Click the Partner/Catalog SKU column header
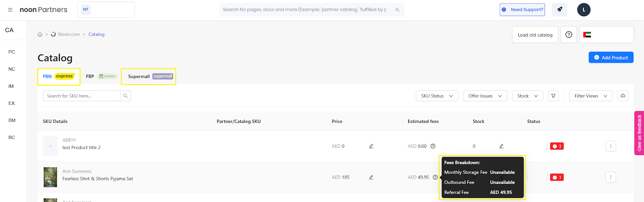Image resolution: width=644 pixels, height=202 pixels. click(239, 121)
